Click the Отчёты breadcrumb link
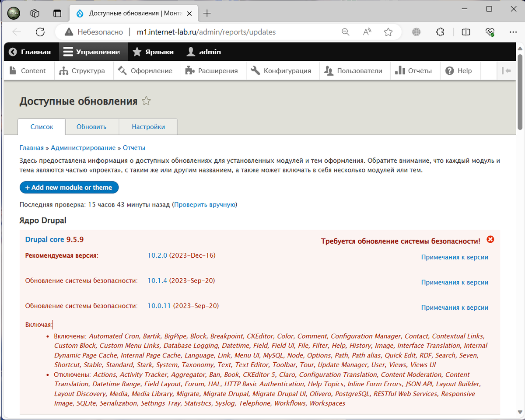Viewport: 525px width, 420px height. click(x=134, y=148)
